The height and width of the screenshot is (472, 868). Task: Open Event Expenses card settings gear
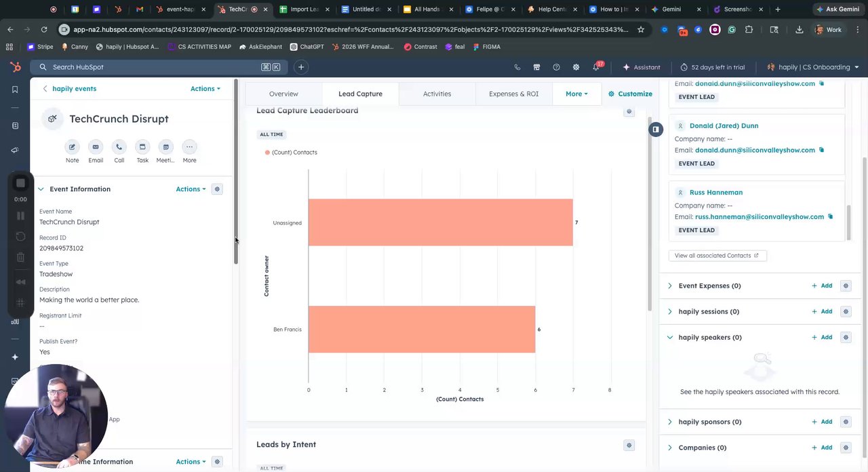tap(846, 286)
